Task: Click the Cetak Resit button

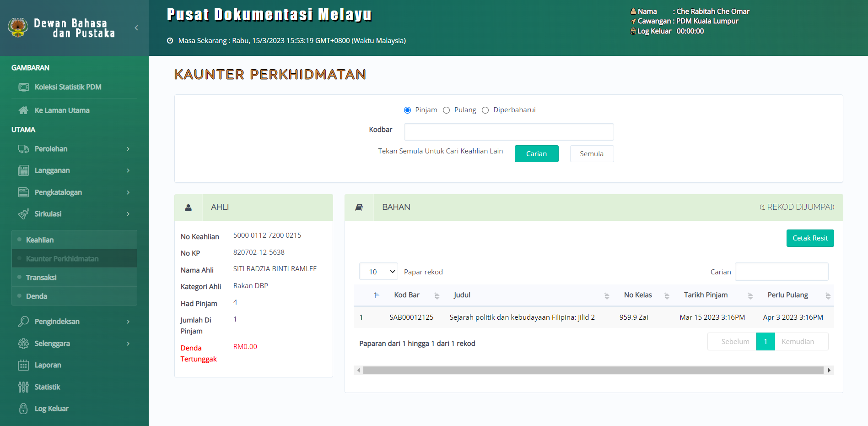Action: coord(810,238)
